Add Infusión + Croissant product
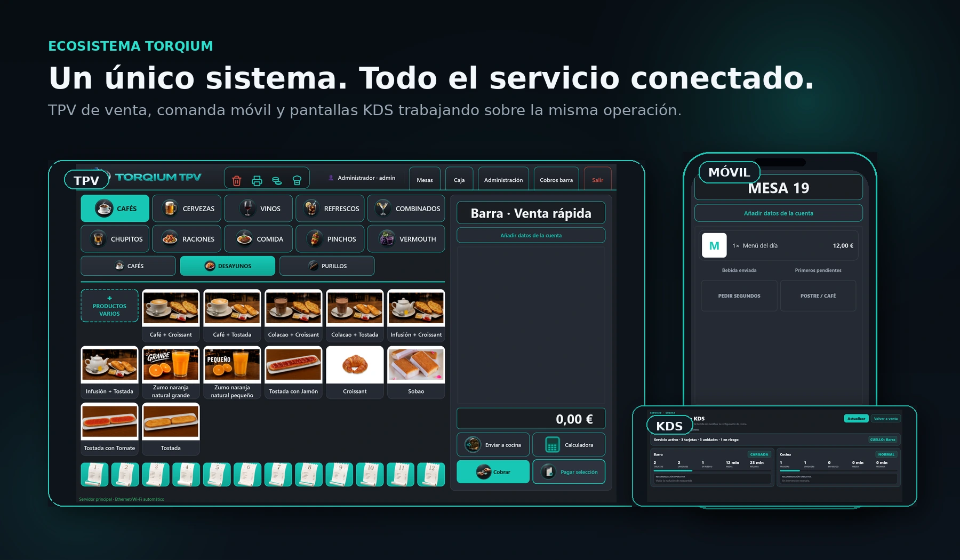 click(416, 315)
